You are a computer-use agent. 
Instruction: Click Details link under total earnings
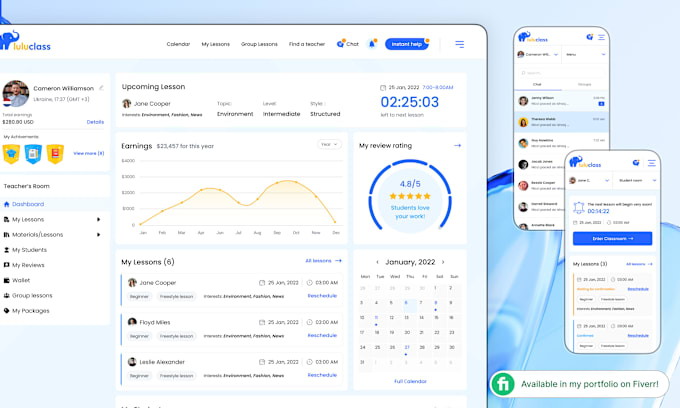[95, 122]
